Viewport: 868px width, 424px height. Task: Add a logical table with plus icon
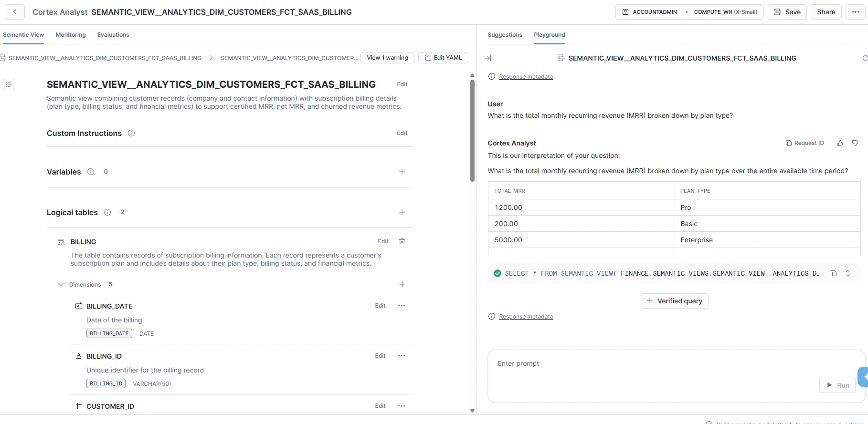coord(402,212)
